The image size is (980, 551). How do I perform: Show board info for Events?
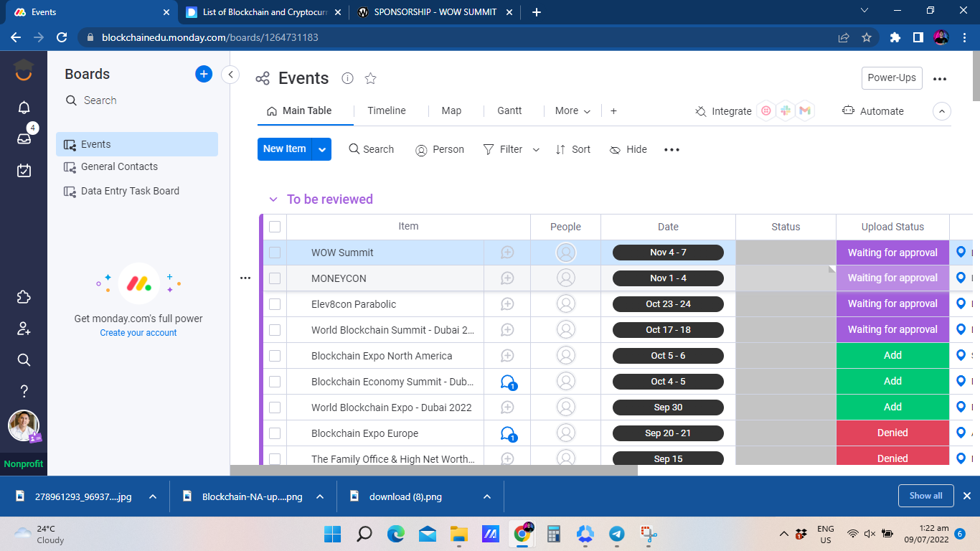pyautogui.click(x=348, y=78)
